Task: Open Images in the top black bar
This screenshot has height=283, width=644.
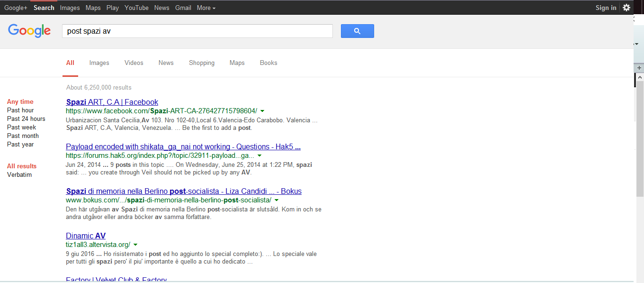Action: pyautogui.click(x=70, y=8)
